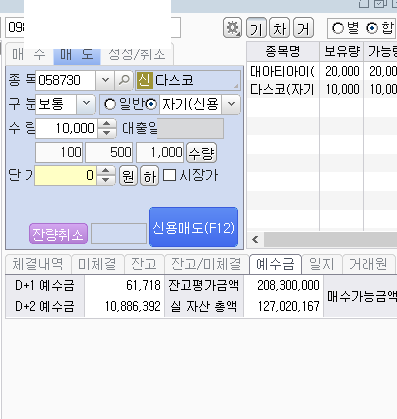Viewport: 397px width, 419px height.
Task: Enable the 시장가 checkbox
Action: pyautogui.click(x=169, y=175)
